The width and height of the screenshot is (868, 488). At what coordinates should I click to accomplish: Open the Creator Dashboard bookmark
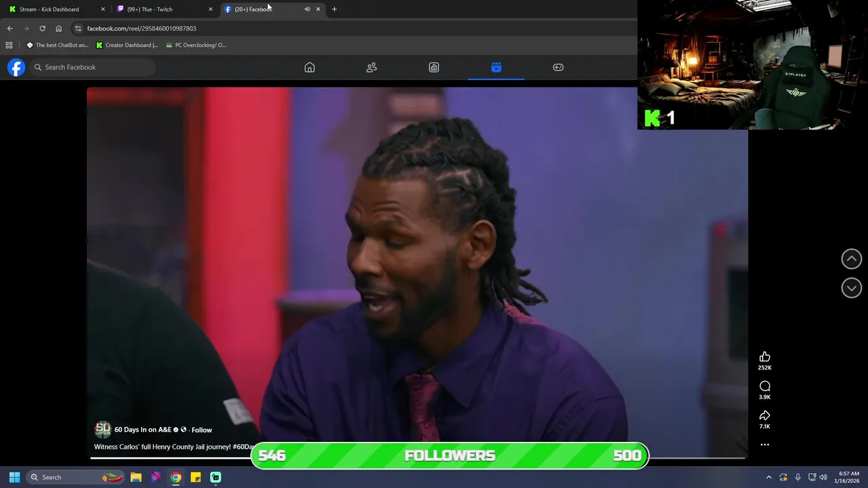pyautogui.click(x=127, y=45)
